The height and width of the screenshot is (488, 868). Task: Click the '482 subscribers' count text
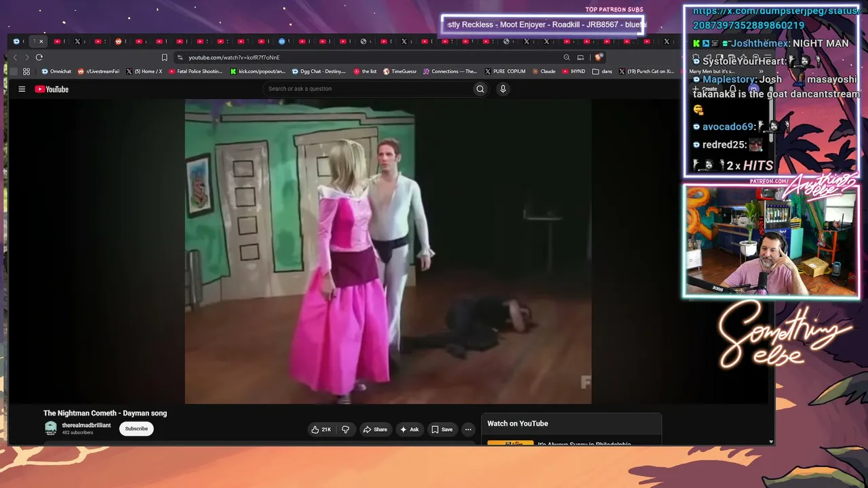pos(77,432)
